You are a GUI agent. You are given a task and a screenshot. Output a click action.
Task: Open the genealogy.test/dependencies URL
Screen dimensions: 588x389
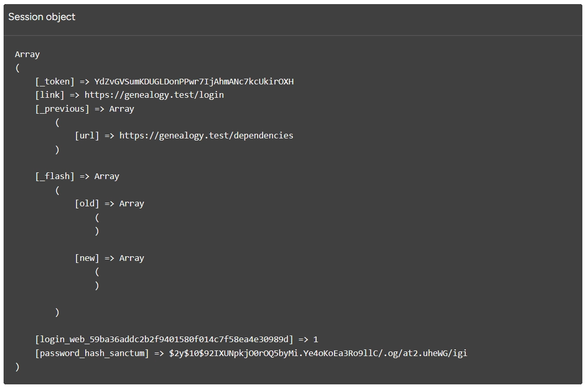(206, 135)
